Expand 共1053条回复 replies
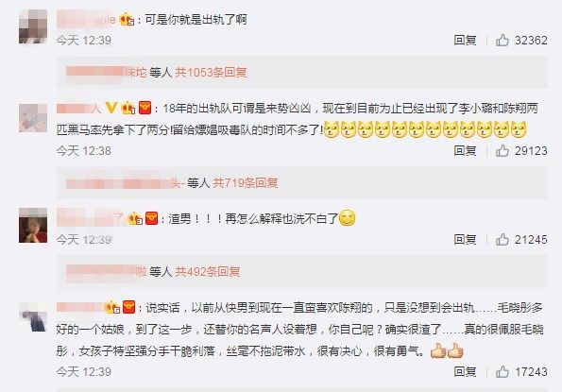This screenshot has height=392, width=562. 211,73
